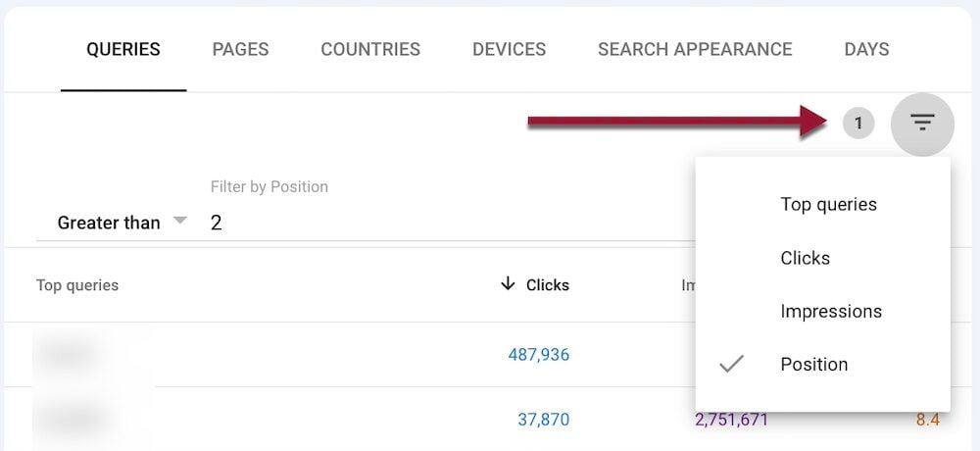980x451 pixels.
Task: Click the 2,751,671 impressions value
Action: pos(731,420)
